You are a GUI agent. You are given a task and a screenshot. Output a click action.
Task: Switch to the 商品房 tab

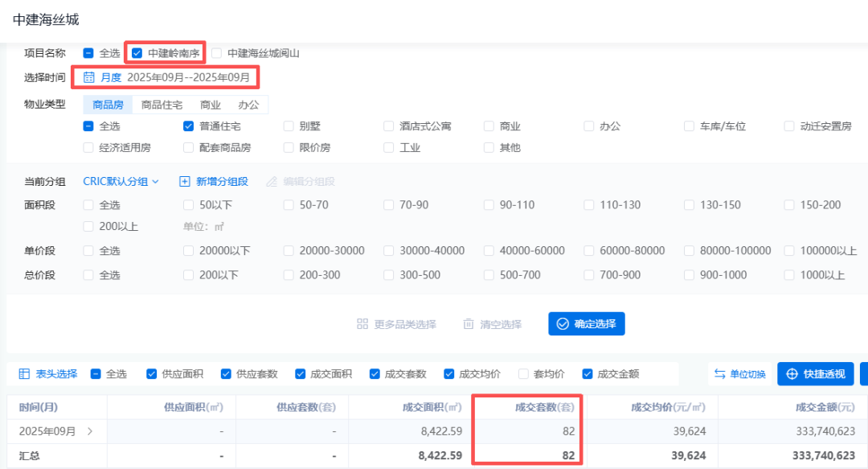[x=108, y=105]
